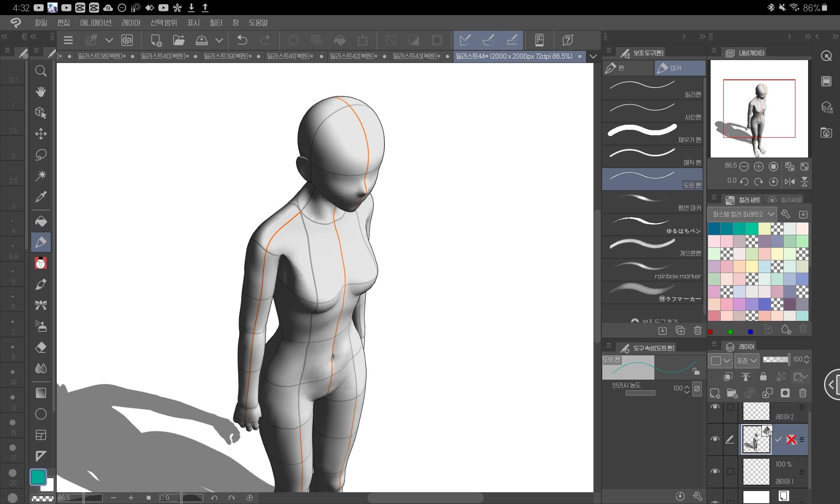Select the Lasso selection tool
Image resolution: width=840 pixels, height=504 pixels.
(41, 155)
